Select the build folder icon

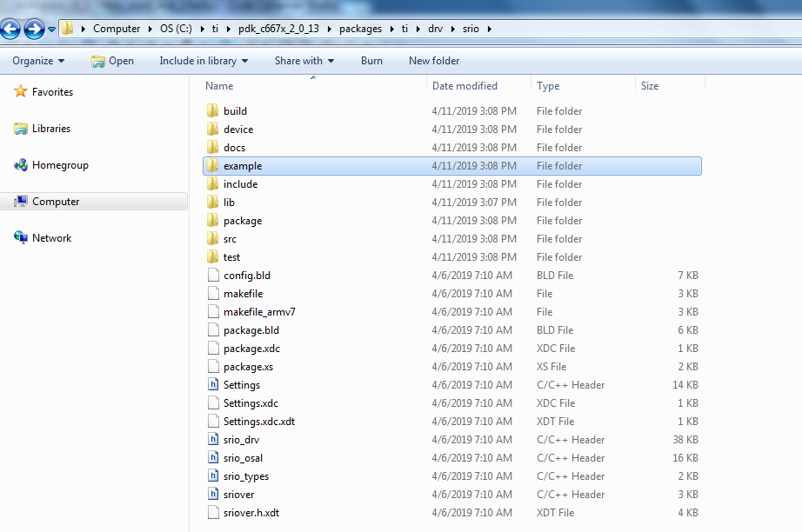click(x=213, y=111)
